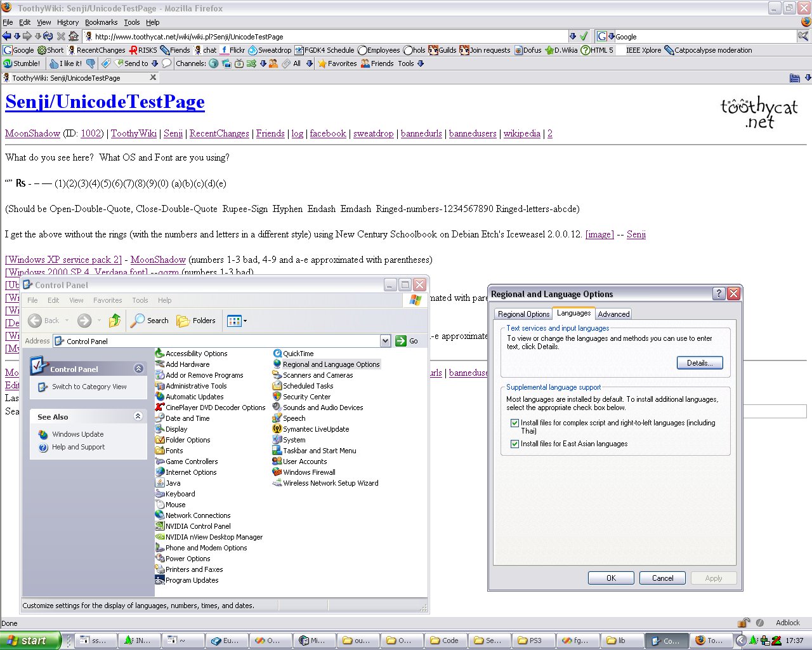Open Firefox URL bar history dropdown
The width and height of the screenshot is (812, 650).
pyautogui.click(x=573, y=36)
